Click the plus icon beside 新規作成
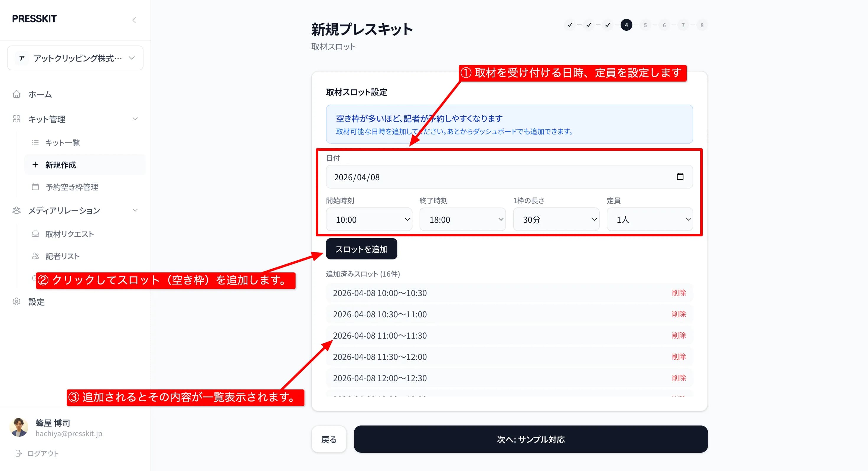 [x=35, y=165]
